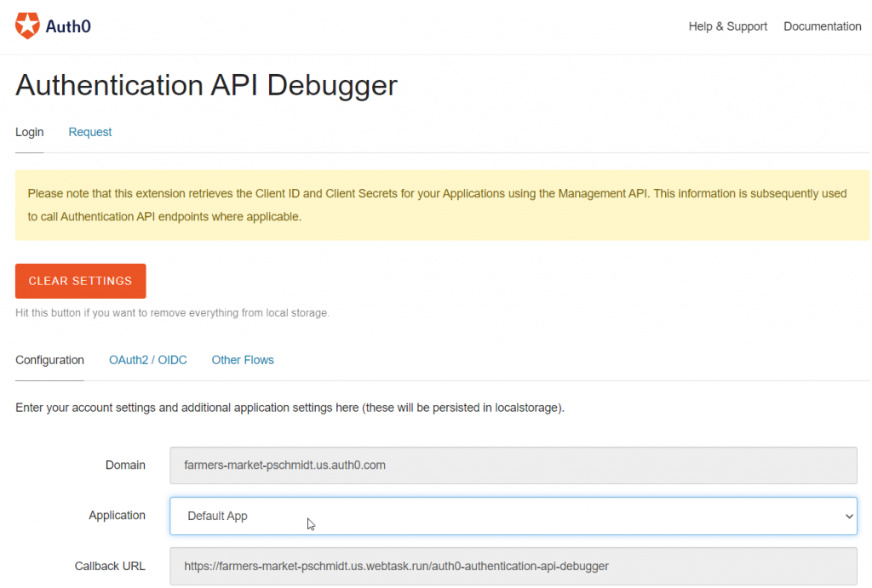The image size is (872, 588).
Task: Open the Application combo box
Action: click(x=511, y=516)
